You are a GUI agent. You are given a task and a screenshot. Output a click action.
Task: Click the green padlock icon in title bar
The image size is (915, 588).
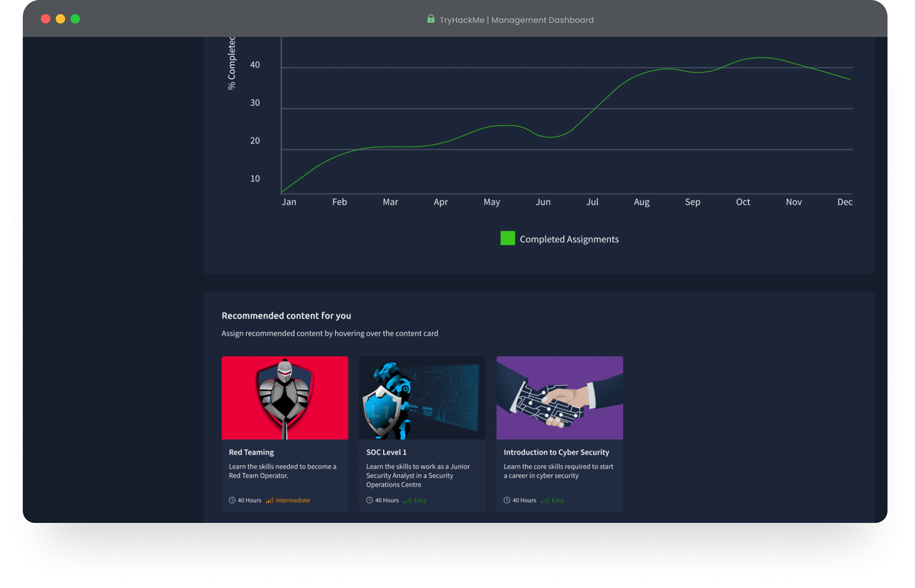coord(431,19)
